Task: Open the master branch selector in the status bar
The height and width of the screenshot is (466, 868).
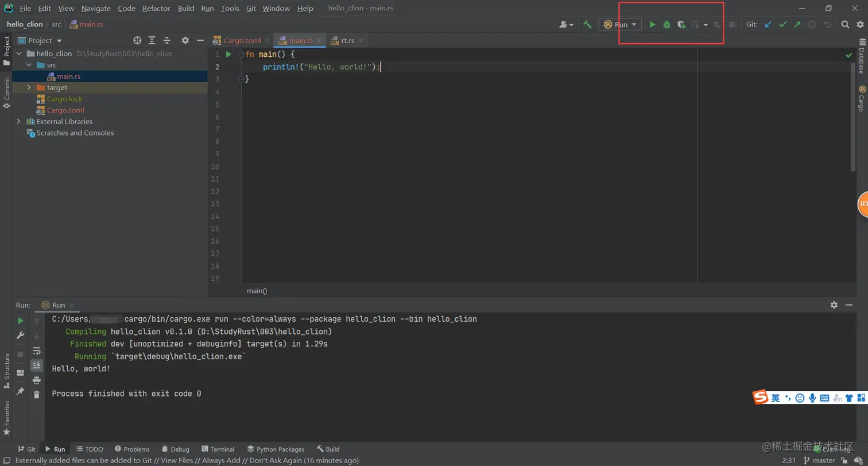Action: [819, 460]
